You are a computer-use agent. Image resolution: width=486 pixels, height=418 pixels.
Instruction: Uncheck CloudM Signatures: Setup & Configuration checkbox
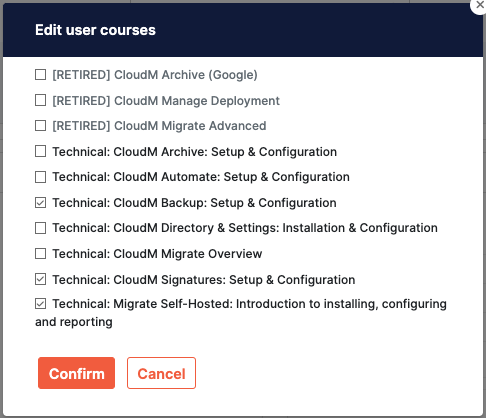[41, 279]
